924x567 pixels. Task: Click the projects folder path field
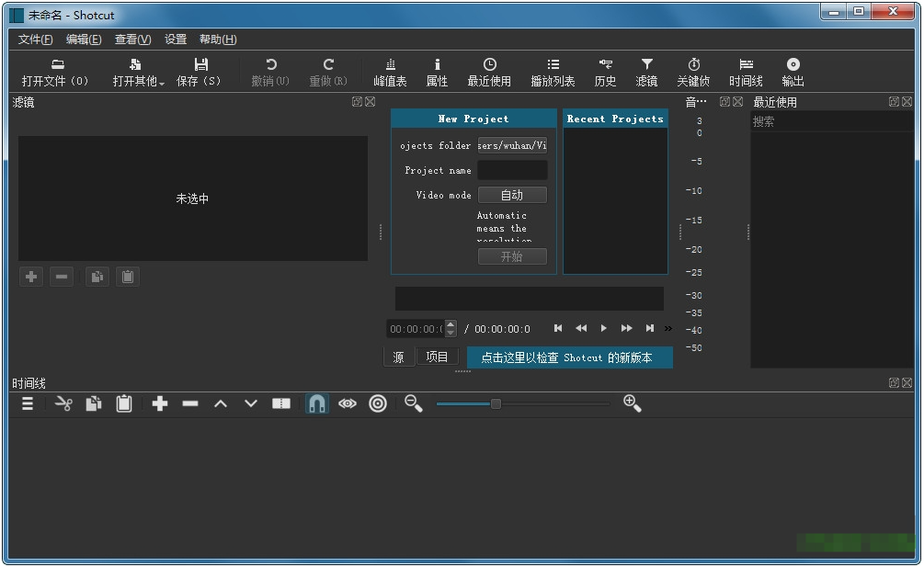[x=512, y=145]
